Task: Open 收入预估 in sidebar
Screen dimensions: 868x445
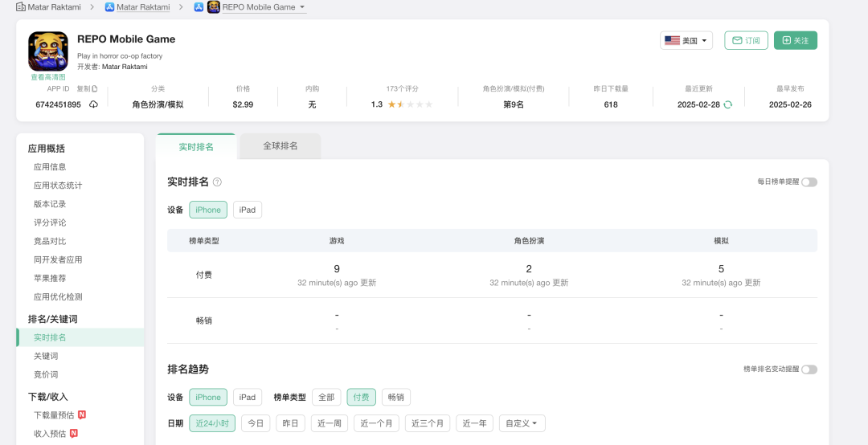Action: (50, 434)
